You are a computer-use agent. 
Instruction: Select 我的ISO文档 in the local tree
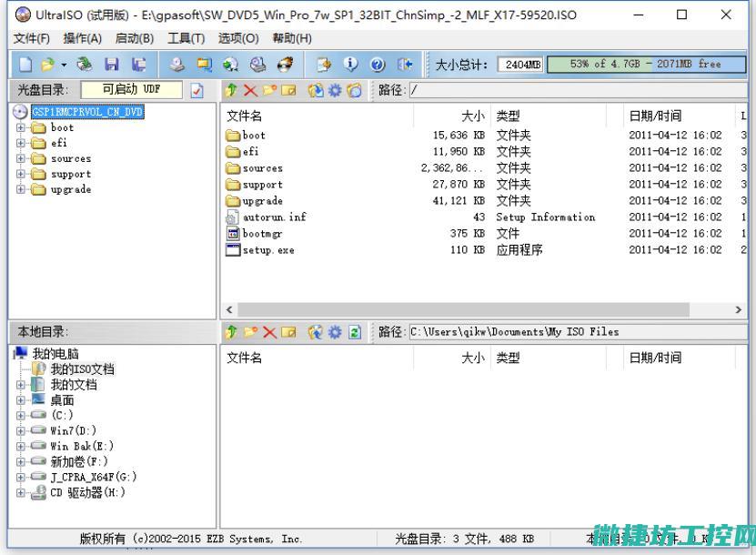point(83,369)
